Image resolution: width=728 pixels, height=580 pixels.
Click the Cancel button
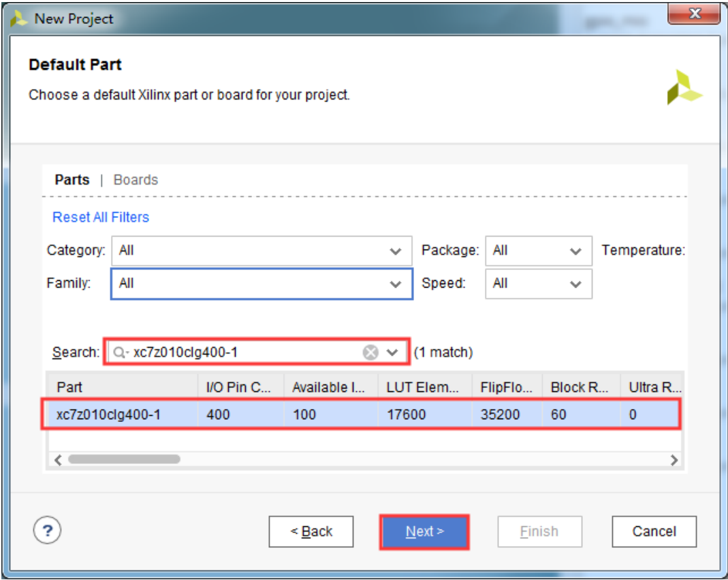pyautogui.click(x=654, y=532)
